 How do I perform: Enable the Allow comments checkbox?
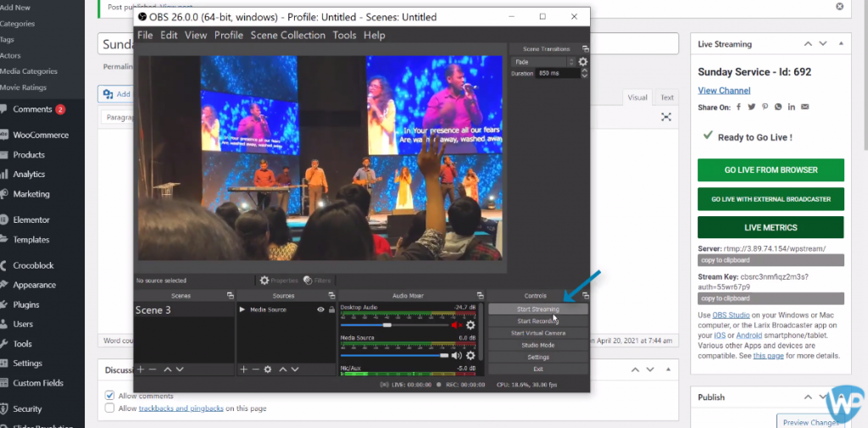tap(109, 396)
